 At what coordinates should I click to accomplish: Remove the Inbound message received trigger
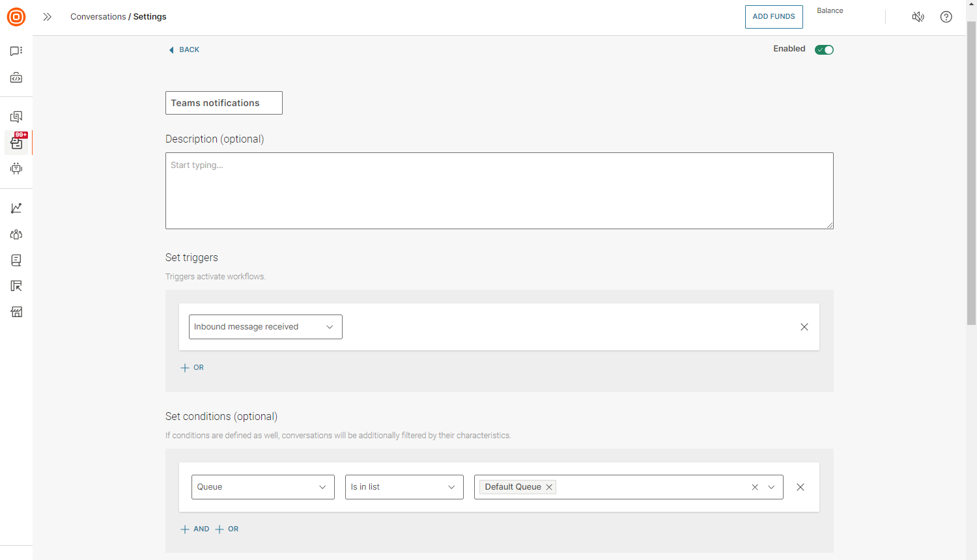[x=804, y=327]
